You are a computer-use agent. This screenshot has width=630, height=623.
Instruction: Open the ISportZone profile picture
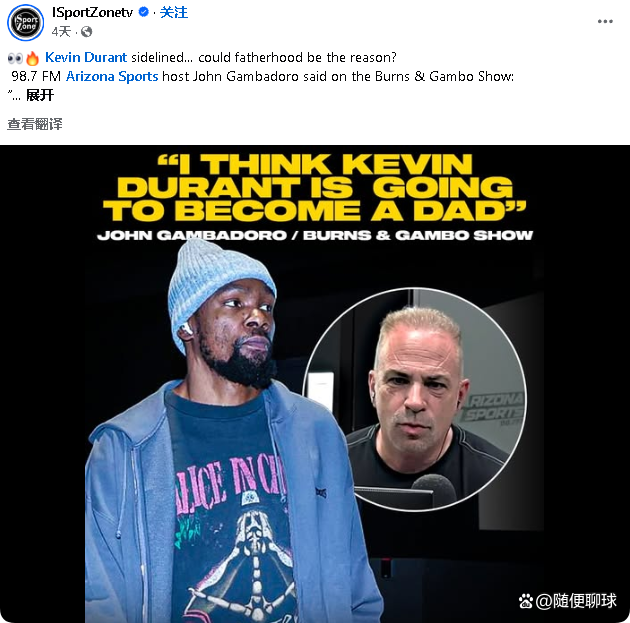25,22
